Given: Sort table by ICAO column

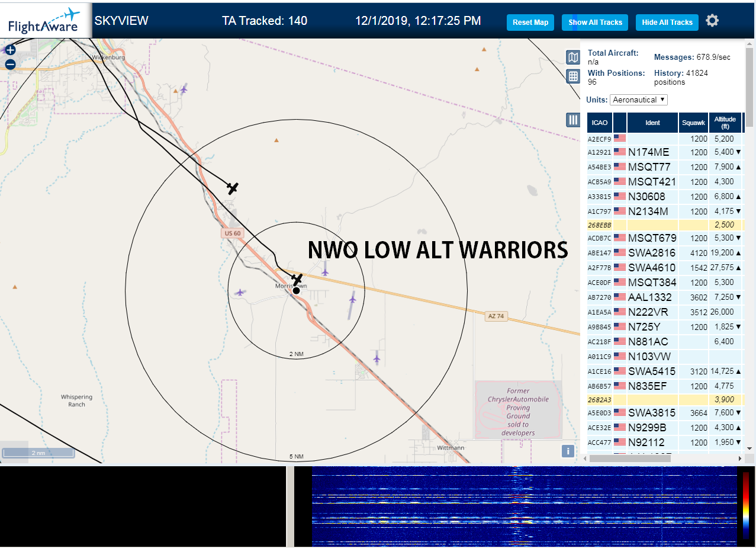Looking at the screenshot, I should coord(600,123).
